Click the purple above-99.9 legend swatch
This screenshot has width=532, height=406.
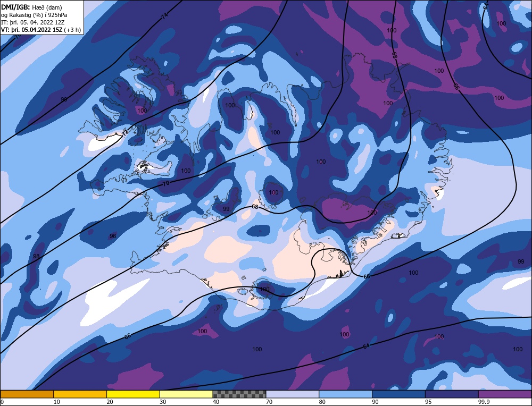click(505, 394)
